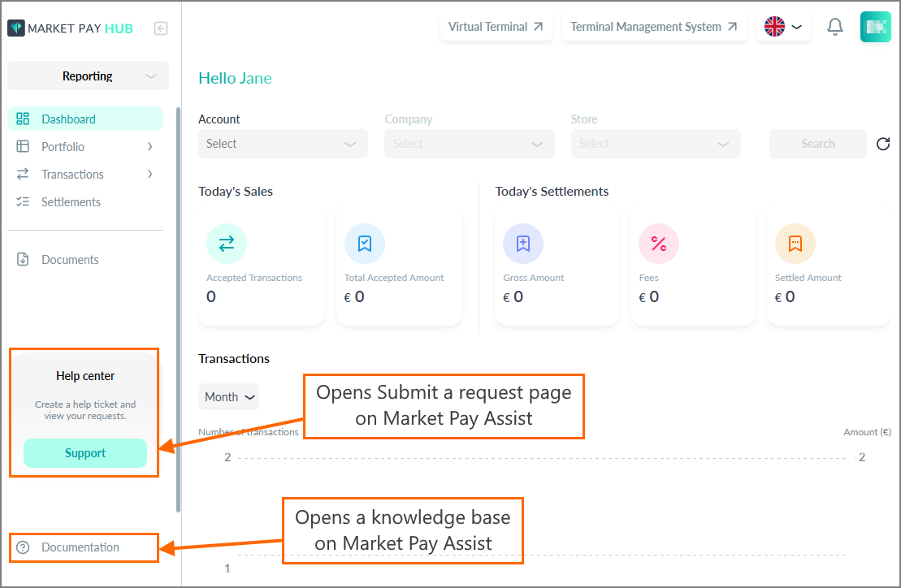This screenshot has width=901, height=588.
Task: Click the Gross Amount label
Action: click(x=533, y=277)
